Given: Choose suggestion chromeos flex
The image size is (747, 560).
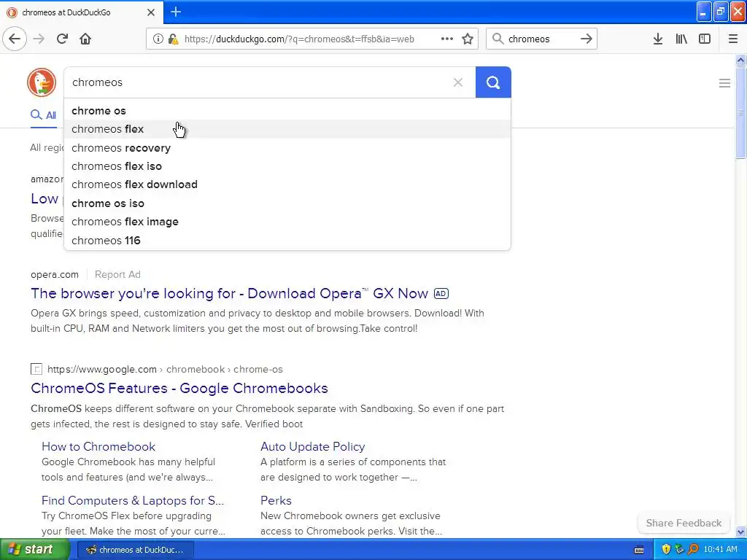Looking at the screenshot, I should point(287,129).
